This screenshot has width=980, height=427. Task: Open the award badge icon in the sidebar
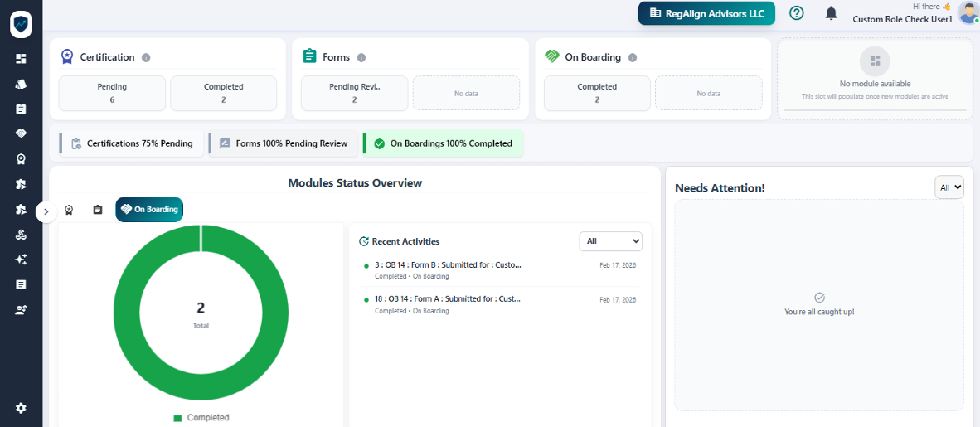coord(22,159)
